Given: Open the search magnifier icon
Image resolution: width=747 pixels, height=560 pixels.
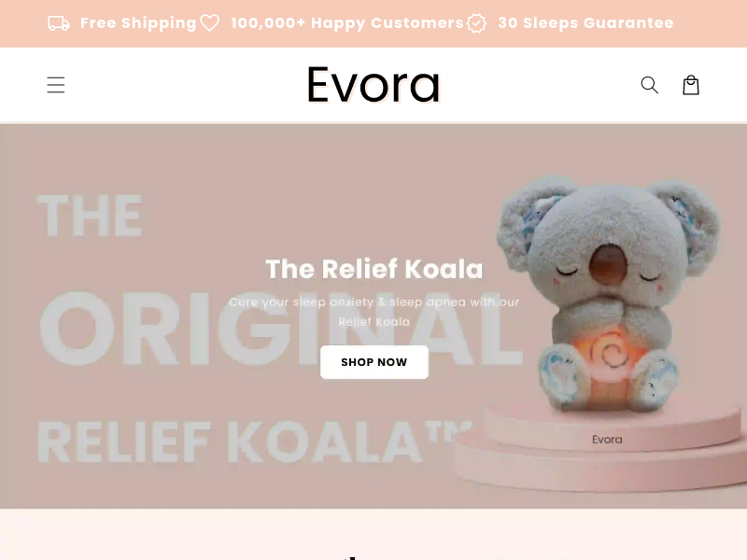Looking at the screenshot, I should coord(649,85).
